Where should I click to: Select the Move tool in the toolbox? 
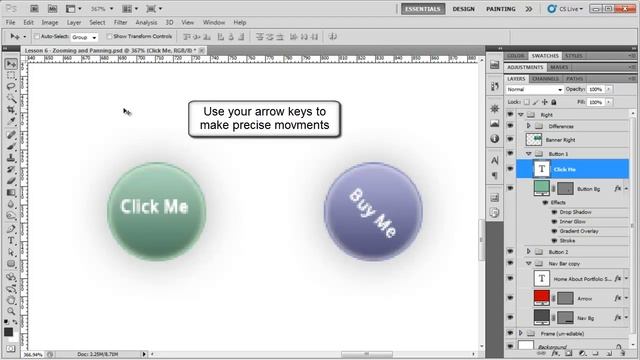11,64
